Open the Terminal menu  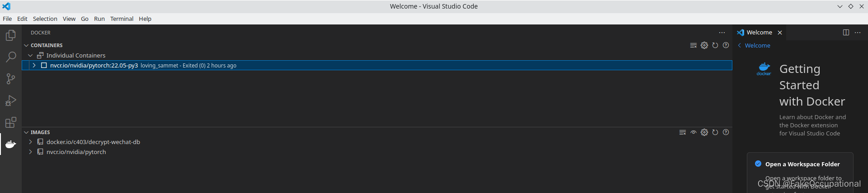tap(122, 19)
